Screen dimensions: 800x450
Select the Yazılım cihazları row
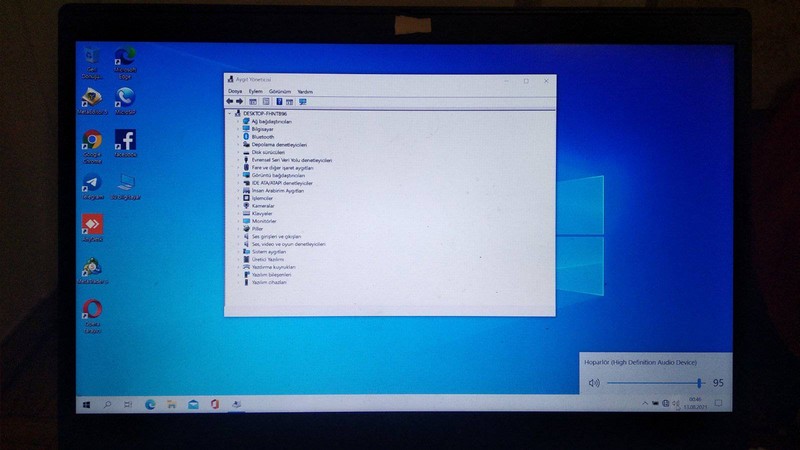264,282
